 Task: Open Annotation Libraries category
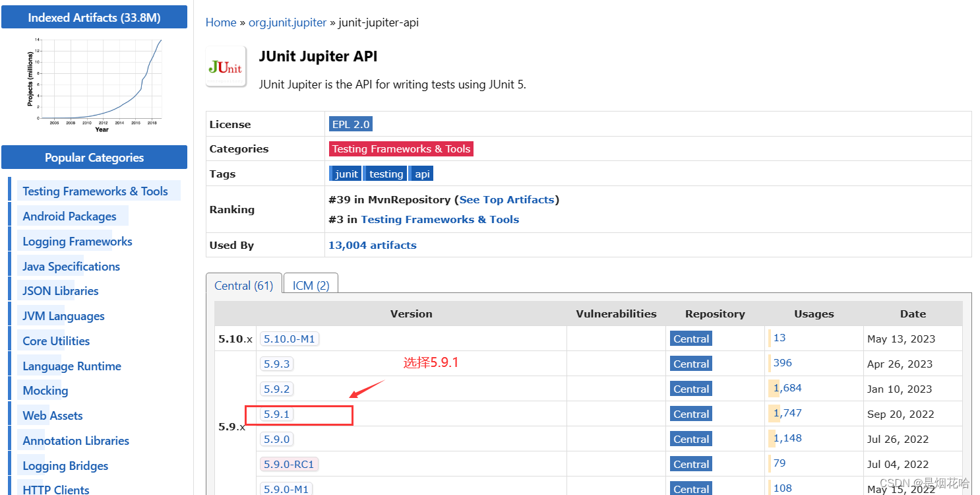click(x=76, y=441)
